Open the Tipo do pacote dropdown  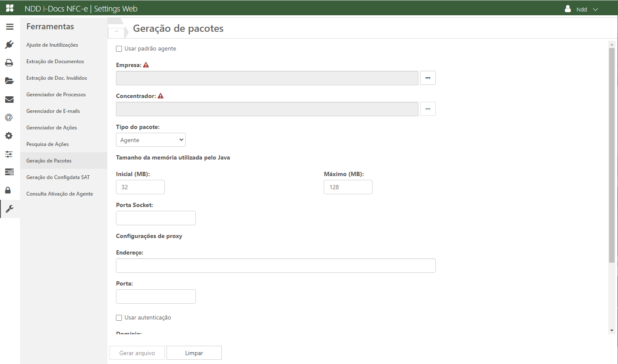151,140
